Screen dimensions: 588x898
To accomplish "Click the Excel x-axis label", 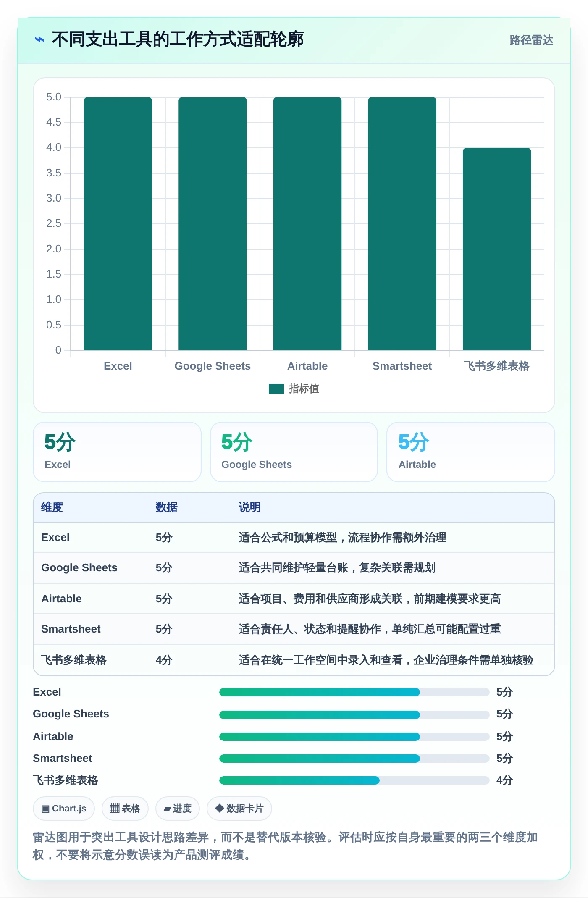I will click(118, 366).
